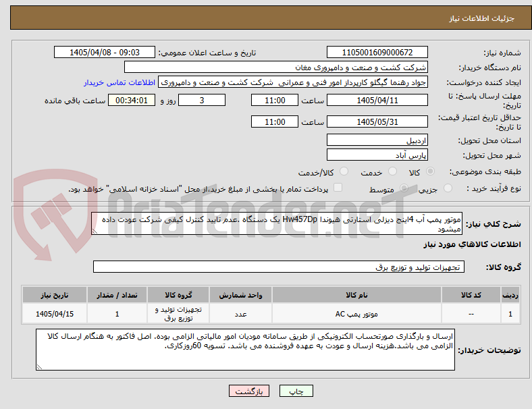
Task: Open the buyer contact info link اطلاعات تماس خریدار
Action: tap(119, 82)
